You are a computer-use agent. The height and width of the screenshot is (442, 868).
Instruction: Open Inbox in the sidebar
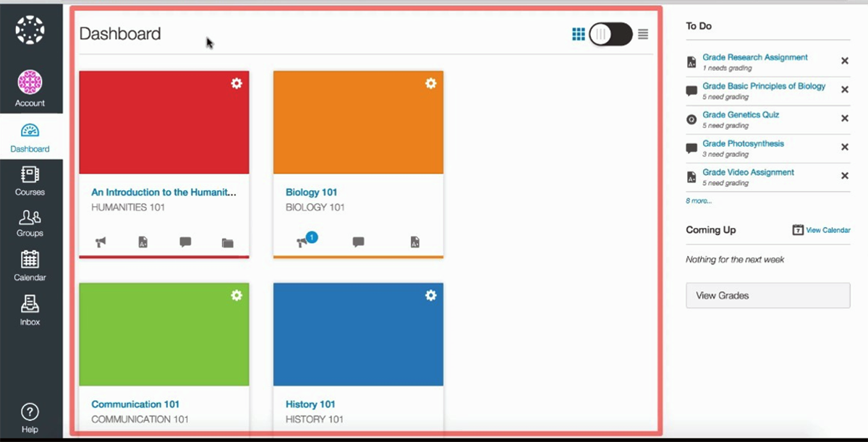(30, 310)
